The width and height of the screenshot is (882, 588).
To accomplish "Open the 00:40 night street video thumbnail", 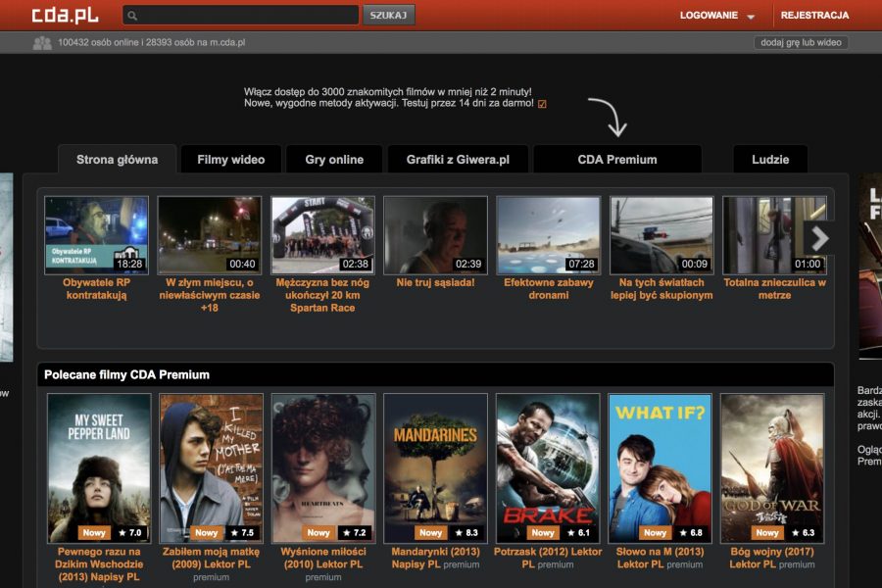I will pyautogui.click(x=210, y=235).
